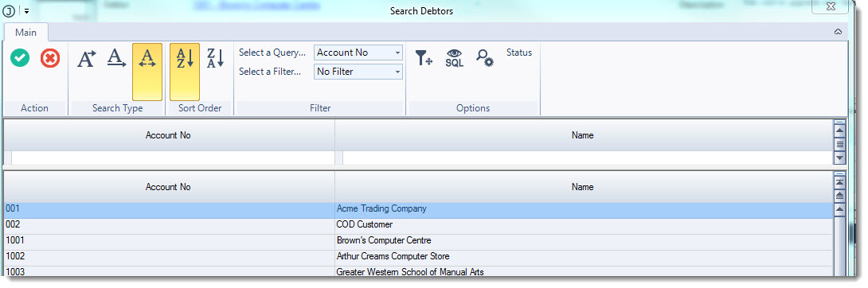Select Acme Trading Company row

click(584, 209)
